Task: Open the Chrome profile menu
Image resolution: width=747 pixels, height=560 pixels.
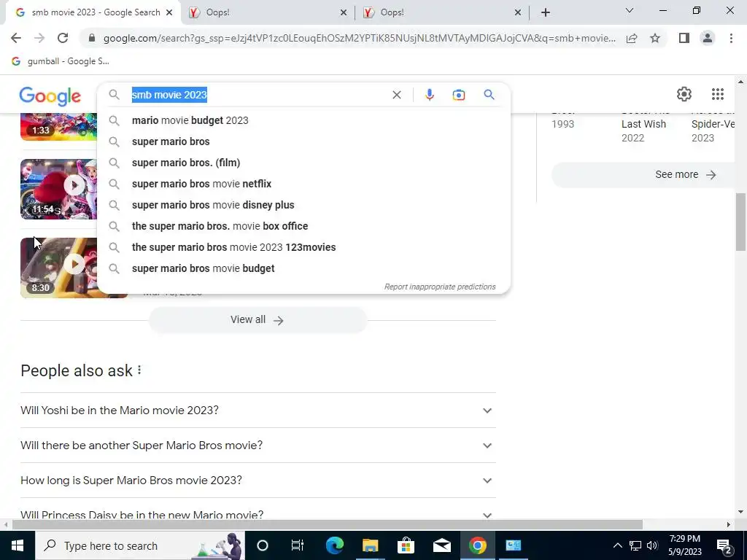Action: point(708,38)
